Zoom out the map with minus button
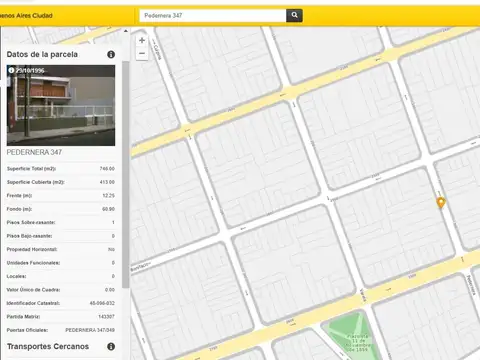 (142, 54)
